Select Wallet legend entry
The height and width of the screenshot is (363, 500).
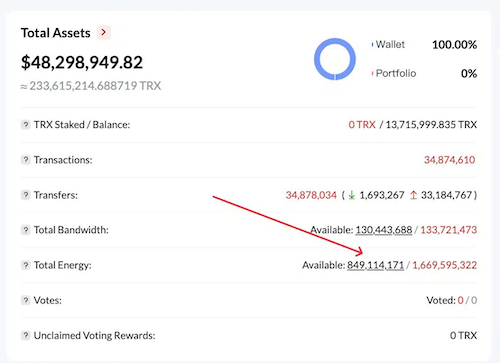pos(388,44)
